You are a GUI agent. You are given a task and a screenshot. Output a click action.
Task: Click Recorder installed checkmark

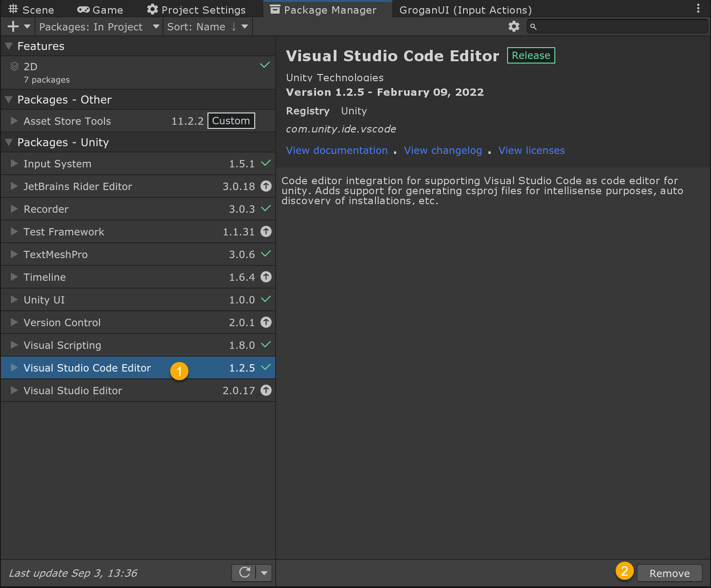point(266,208)
